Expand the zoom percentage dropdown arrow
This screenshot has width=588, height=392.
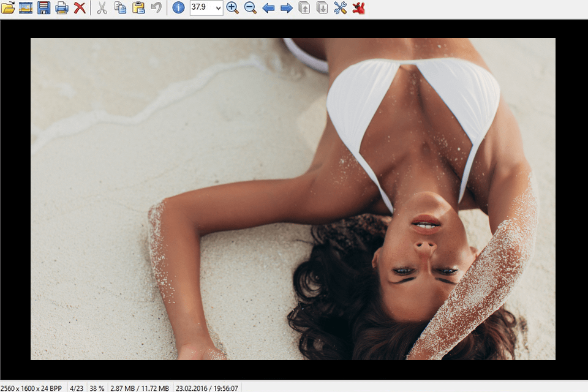click(x=217, y=8)
